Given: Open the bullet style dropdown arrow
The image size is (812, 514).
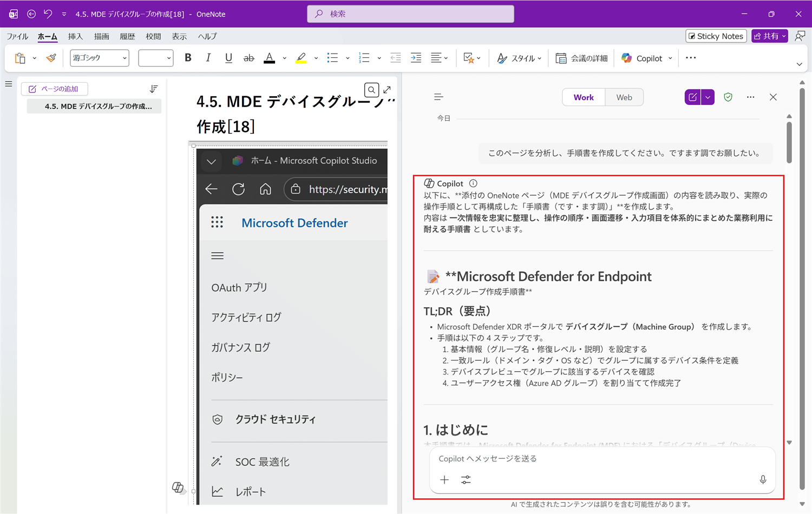Looking at the screenshot, I should point(347,58).
